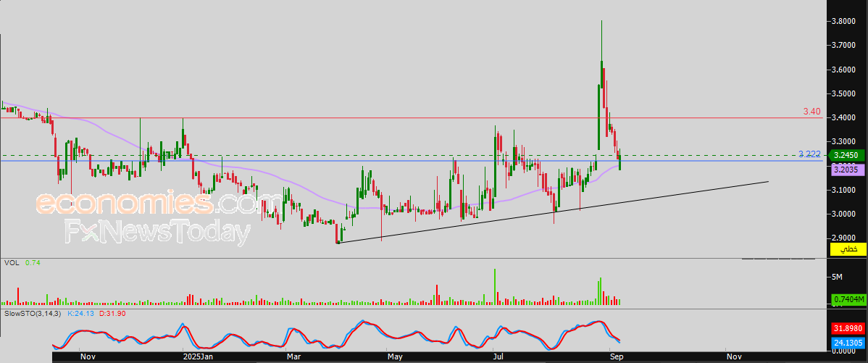The width and height of the screenshot is (868, 363).
Task: Click the yellow Arabic scale label on price axis
Action: 847,249
